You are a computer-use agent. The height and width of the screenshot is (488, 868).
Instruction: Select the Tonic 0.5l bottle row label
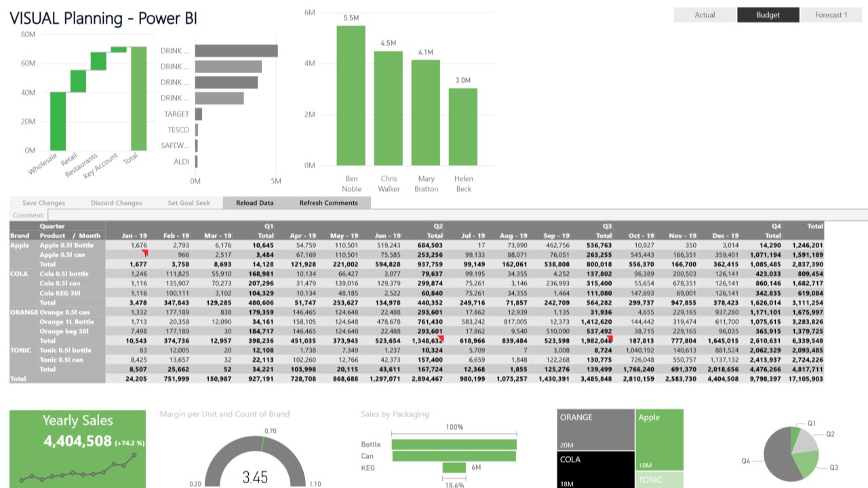click(65, 350)
